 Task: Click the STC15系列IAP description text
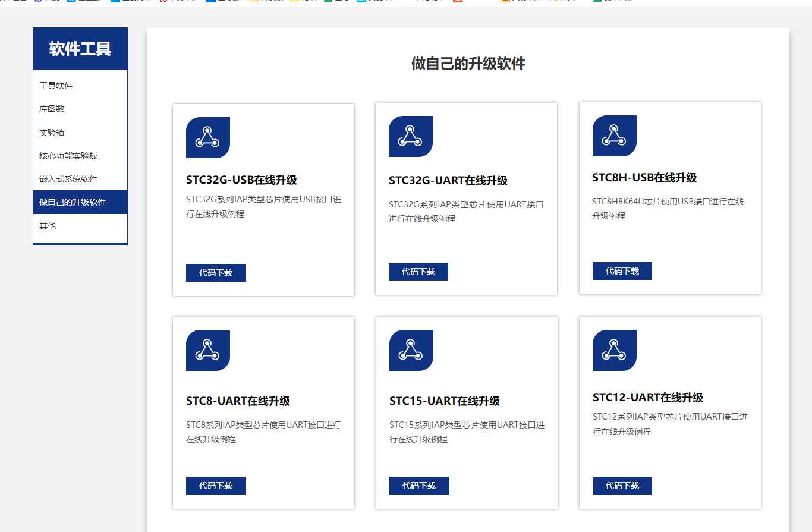467,432
